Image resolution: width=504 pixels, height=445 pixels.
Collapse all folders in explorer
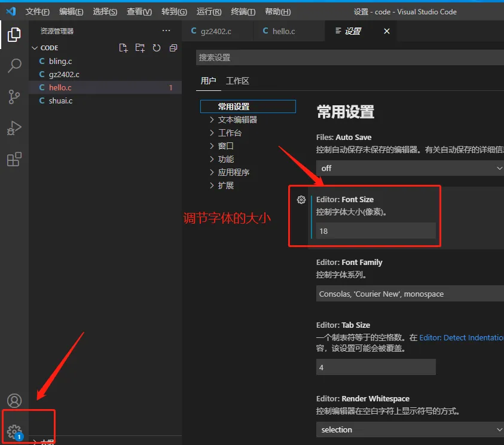coord(173,48)
